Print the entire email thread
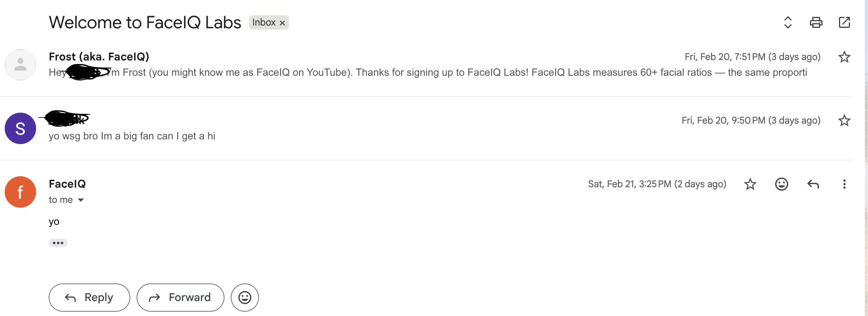The width and height of the screenshot is (868, 316). point(816,22)
